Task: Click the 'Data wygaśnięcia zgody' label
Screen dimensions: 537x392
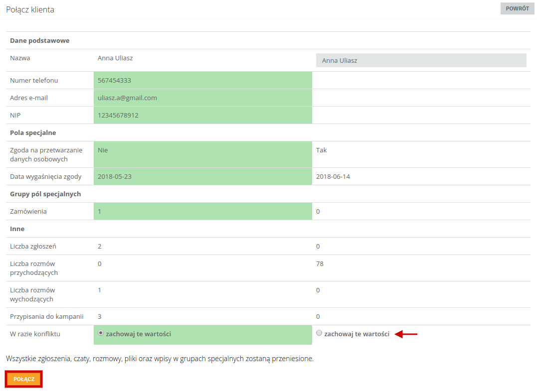Action: (45, 176)
